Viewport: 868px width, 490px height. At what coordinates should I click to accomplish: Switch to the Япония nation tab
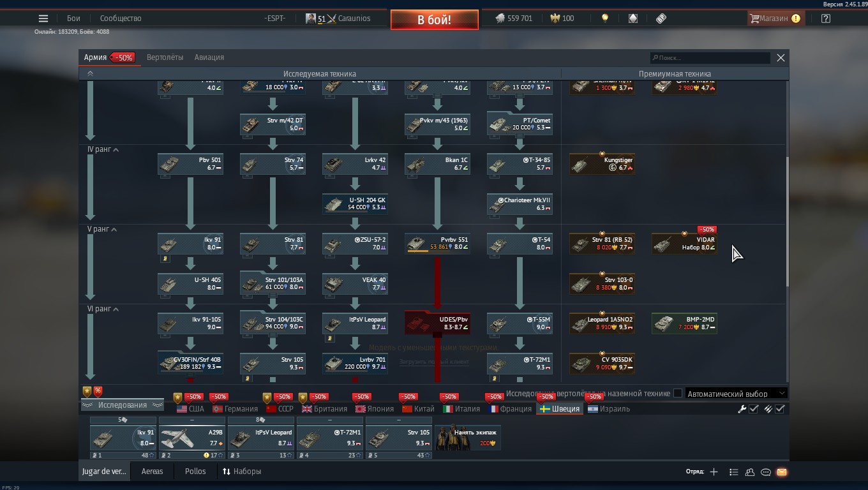coord(375,409)
